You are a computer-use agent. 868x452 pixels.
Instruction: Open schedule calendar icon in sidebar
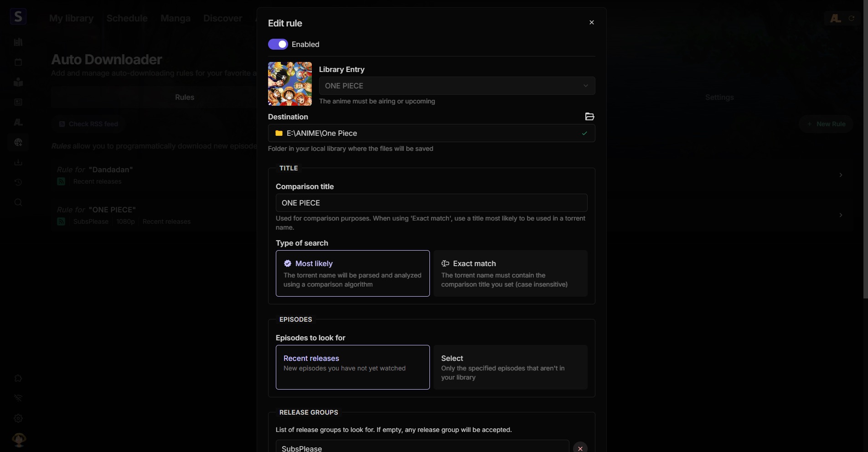pos(18,62)
